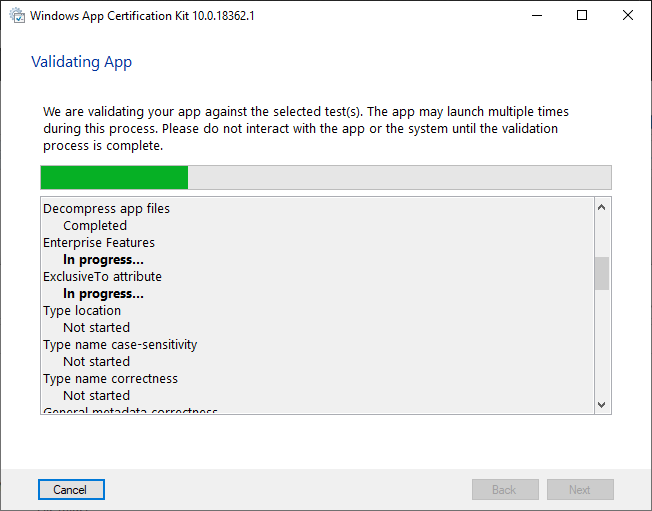Click the scroll up arrow in test list

[x=601, y=207]
